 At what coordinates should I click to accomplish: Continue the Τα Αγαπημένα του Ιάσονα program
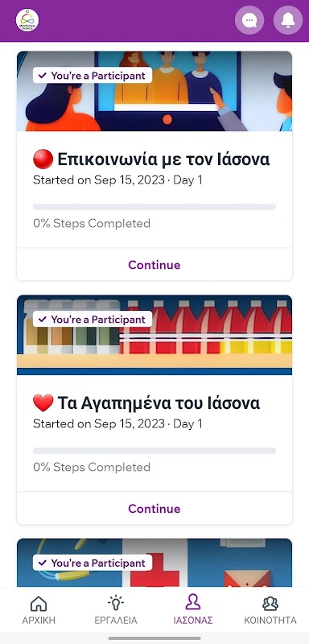tap(154, 509)
